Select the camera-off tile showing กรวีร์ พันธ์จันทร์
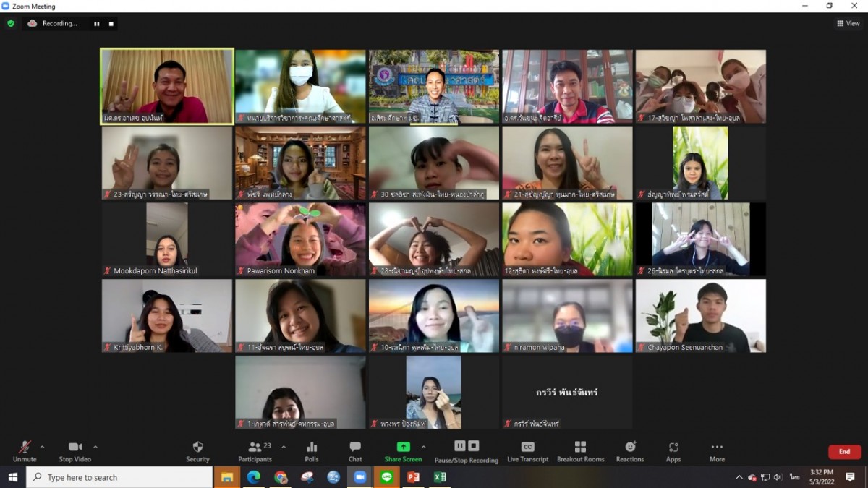This screenshot has height=488, width=868. click(567, 393)
